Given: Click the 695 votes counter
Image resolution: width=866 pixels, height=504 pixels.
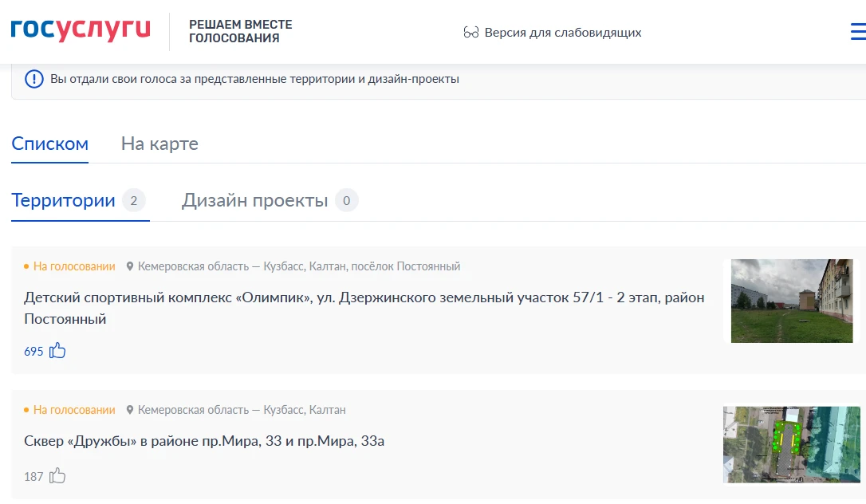Looking at the screenshot, I should point(33,352).
